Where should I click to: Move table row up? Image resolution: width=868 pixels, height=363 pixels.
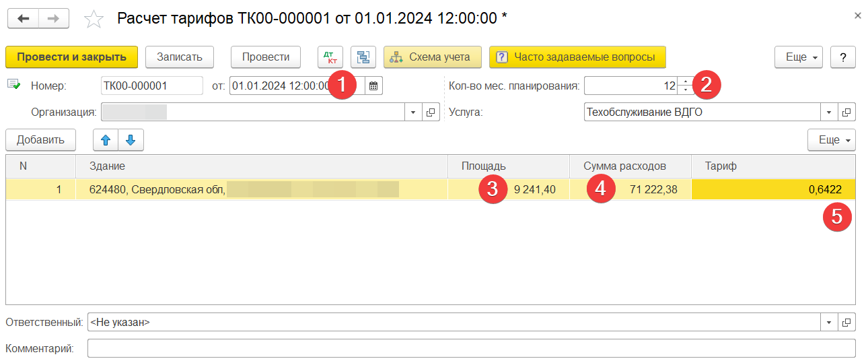(106, 140)
